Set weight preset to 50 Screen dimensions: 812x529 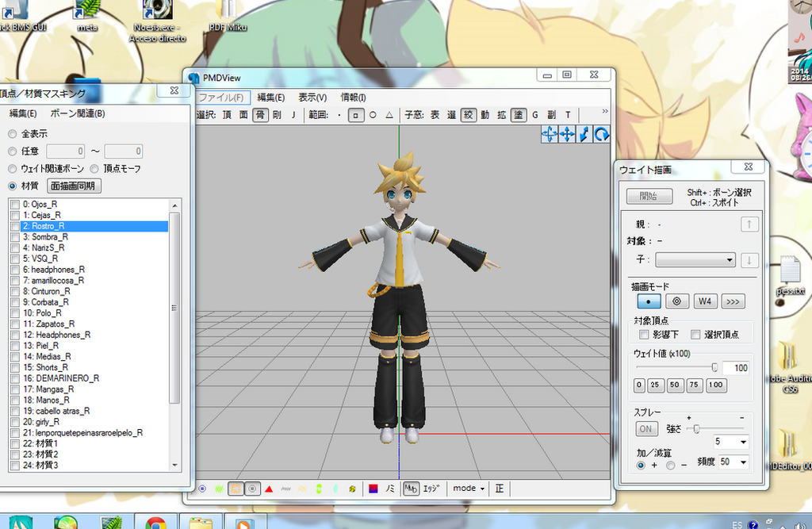coord(674,385)
